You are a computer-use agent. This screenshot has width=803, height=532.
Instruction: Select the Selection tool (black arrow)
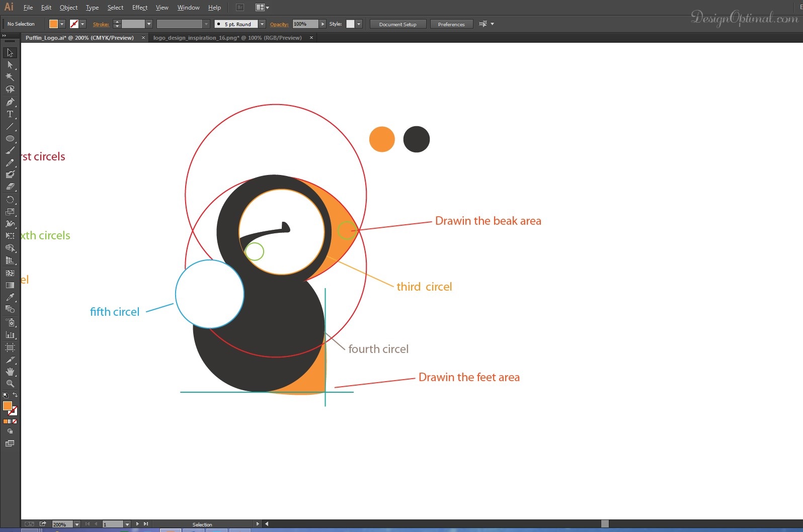click(10, 53)
